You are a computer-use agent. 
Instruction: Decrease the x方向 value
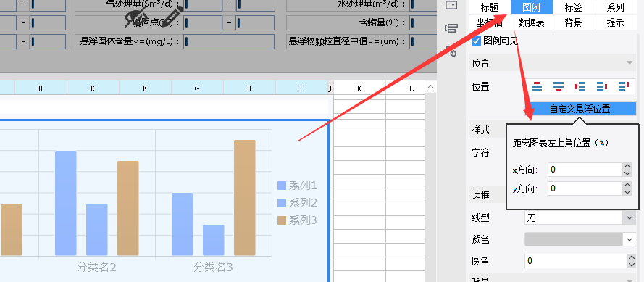coord(627,173)
